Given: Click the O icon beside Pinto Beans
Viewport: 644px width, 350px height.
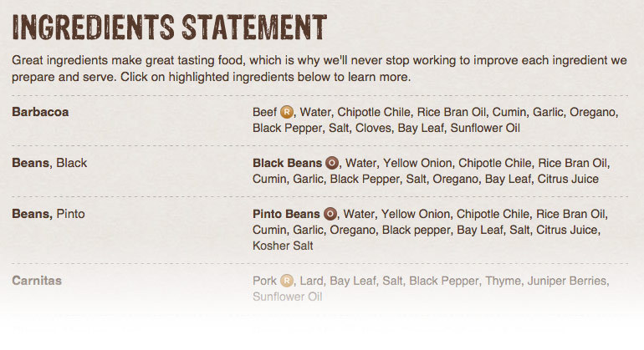Looking at the screenshot, I should (x=330, y=214).
